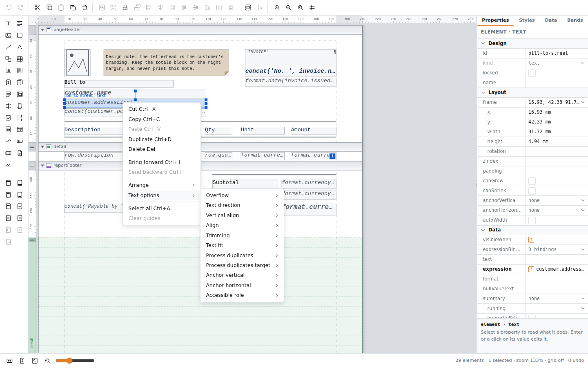Open the kind dropdown showing text

coord(557,63)
